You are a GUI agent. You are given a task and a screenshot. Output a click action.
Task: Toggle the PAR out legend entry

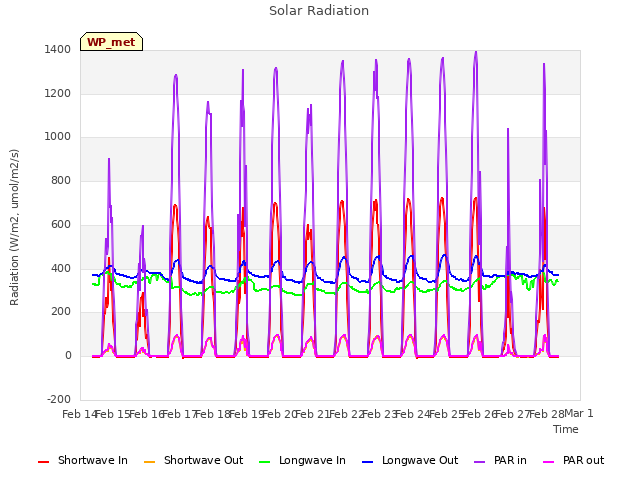coord(573,460)
